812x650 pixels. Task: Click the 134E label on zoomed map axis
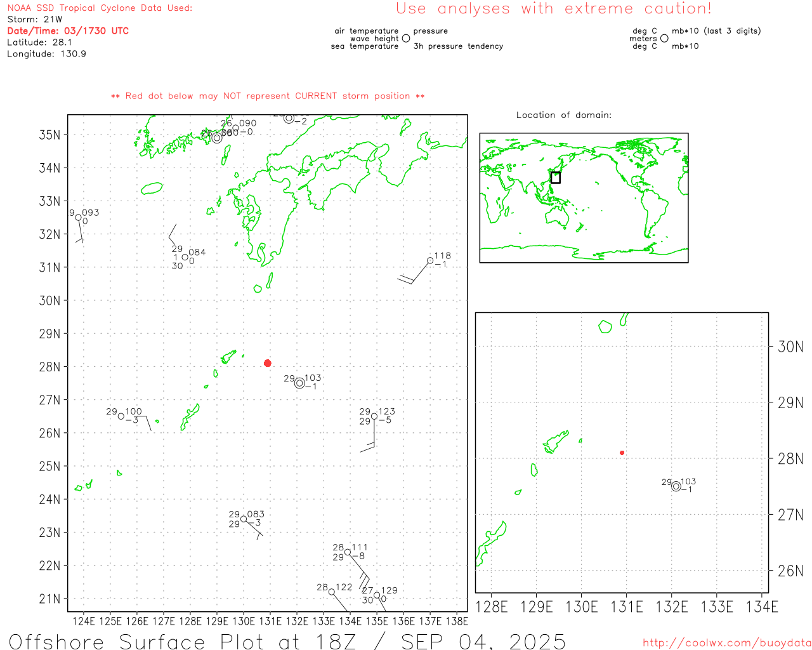pyautogui.click(x=762, y=607)
